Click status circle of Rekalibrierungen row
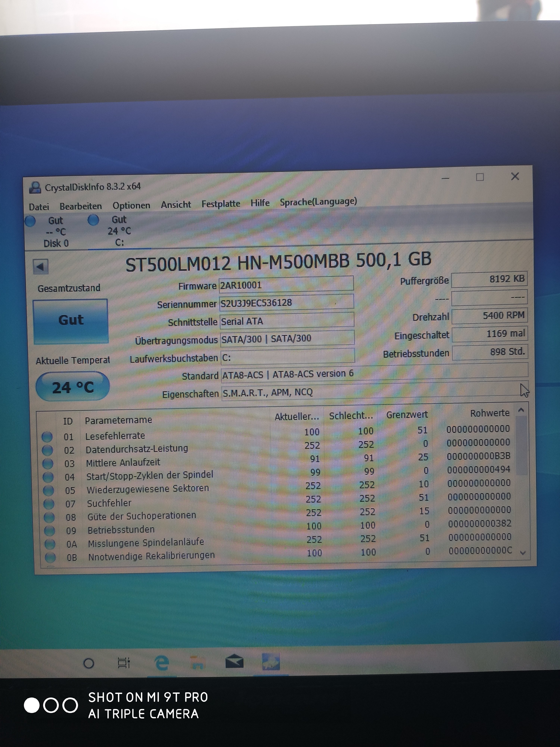 (50, 557)
